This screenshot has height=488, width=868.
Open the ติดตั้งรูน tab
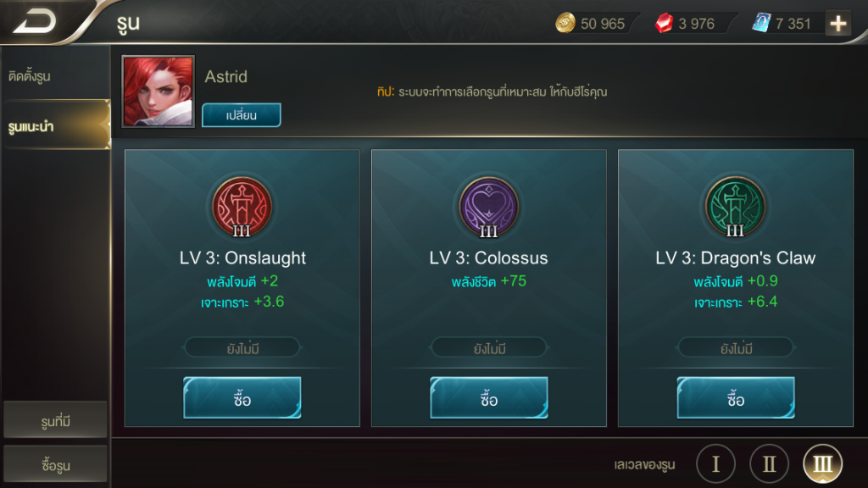pos(55,75)
